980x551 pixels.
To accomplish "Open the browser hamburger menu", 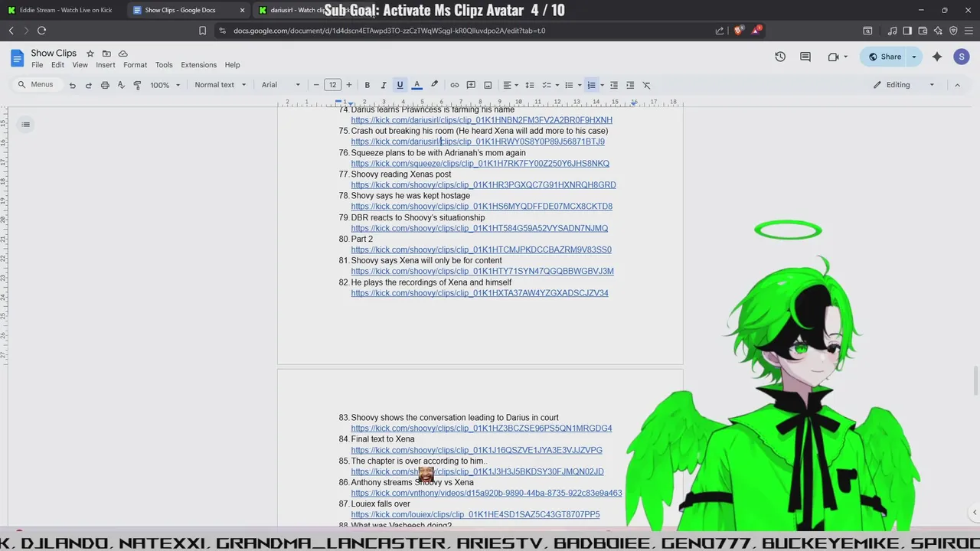I will (969, 31).
